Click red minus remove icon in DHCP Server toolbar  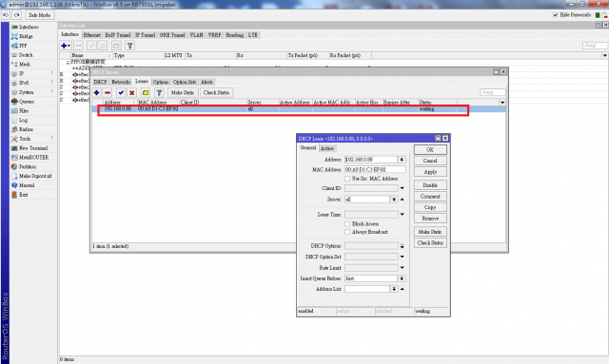click(x=108, y=93)
